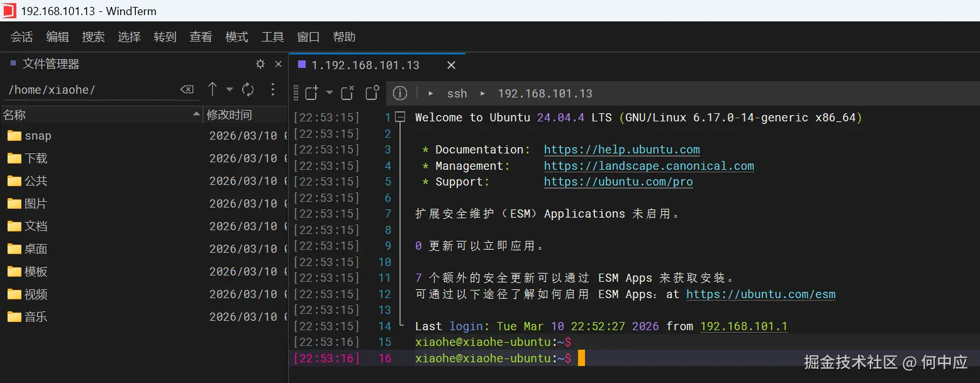Open the dropdown arrow beside the up-directory button
The image size is (980, 383).
pyautogui.click(x=230, y=90)
